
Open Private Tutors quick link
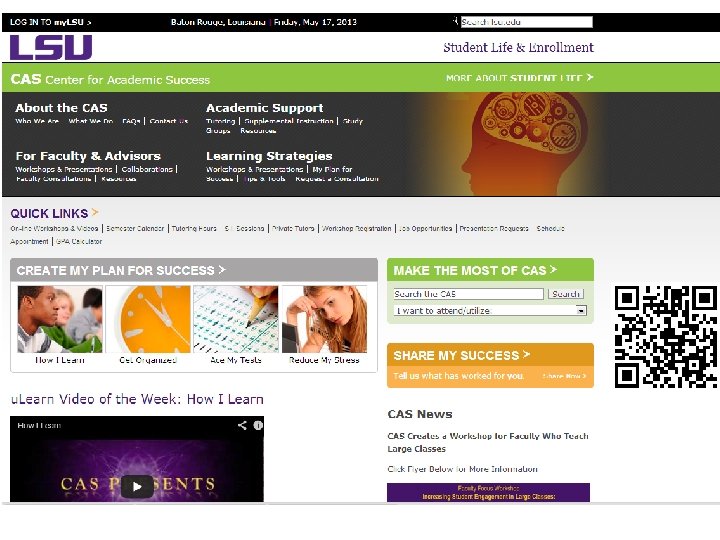pyautogui.click(x=293, y=228)
